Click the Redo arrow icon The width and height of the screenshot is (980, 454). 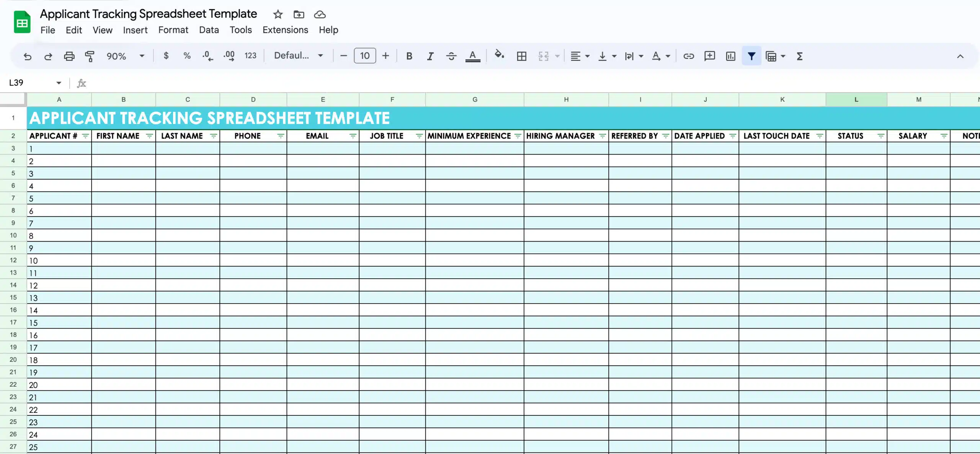point(48,56)
